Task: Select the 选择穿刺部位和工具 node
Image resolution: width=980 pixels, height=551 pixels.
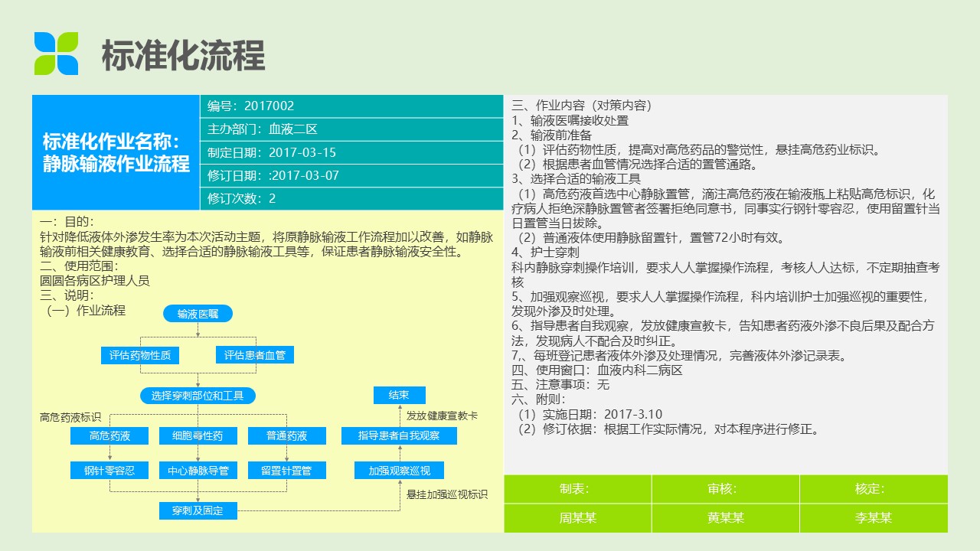Action: pos(198,396)
